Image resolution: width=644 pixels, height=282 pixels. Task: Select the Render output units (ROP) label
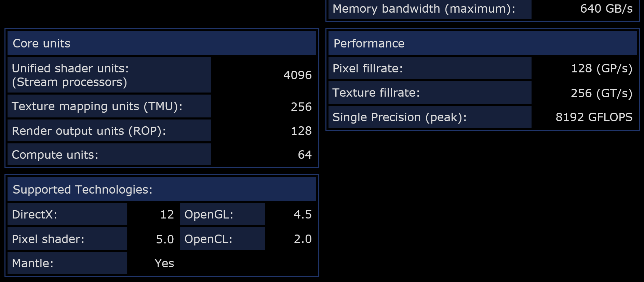pyautogui.click(x=89, y=131)
